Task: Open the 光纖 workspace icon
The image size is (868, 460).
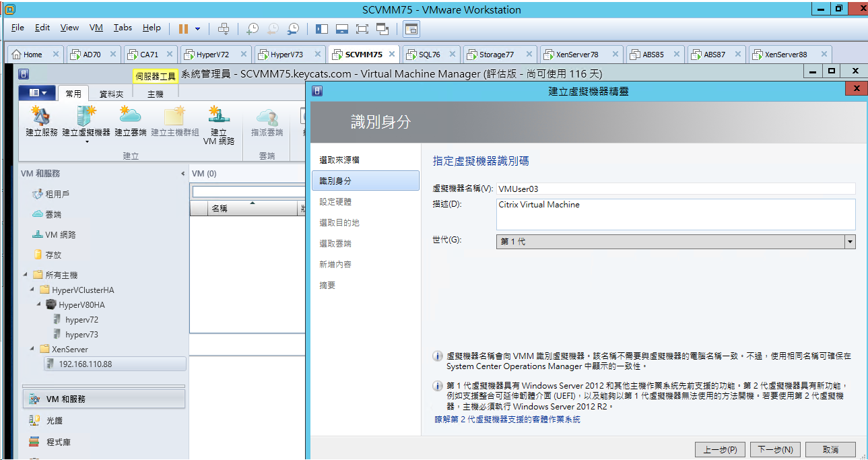Action: pos(34,420)
